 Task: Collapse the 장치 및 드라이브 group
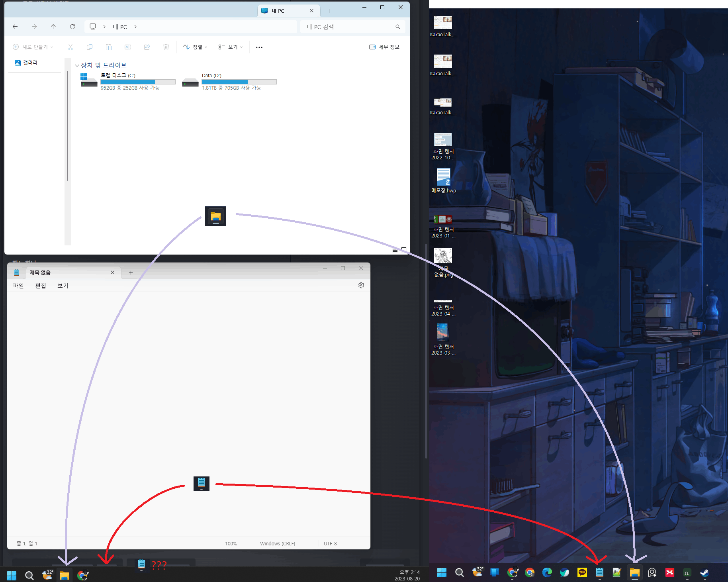77,65
